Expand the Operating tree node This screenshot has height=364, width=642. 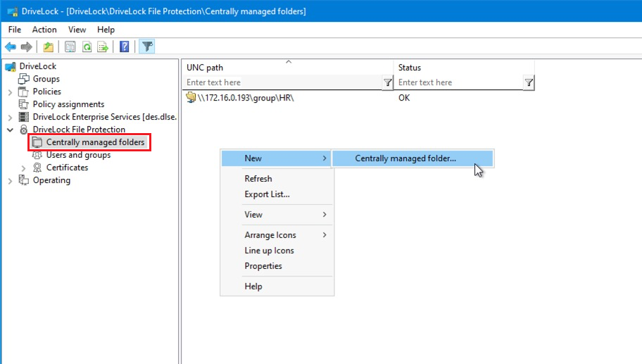tap(10, 180)
